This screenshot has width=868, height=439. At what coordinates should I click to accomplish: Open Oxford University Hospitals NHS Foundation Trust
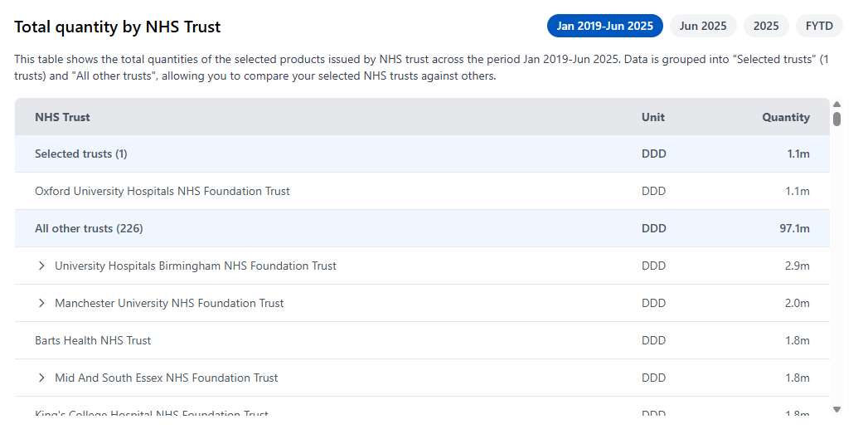tap(162, 191)
